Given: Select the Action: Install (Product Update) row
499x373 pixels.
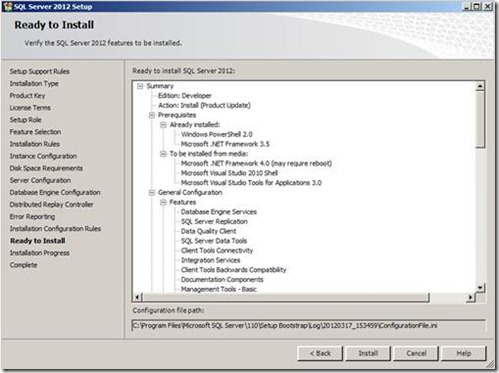Looking at the screenshot, I should point(204,105).
